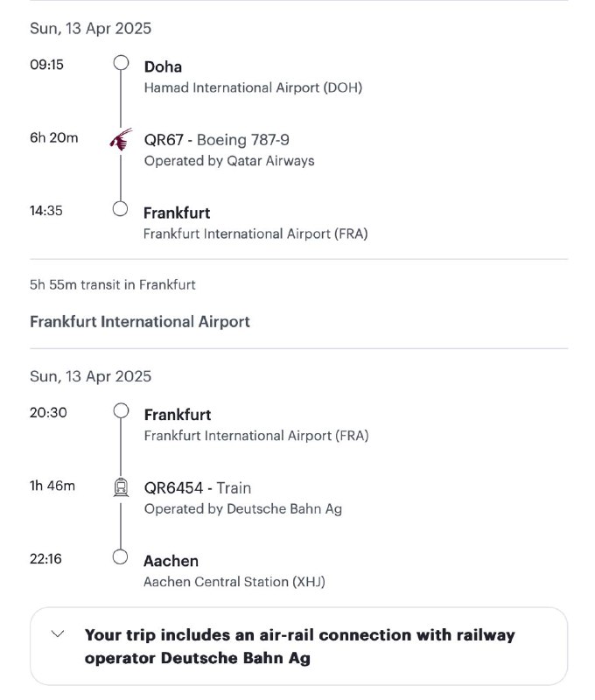Click the train icon beside QR6454
595x700 pixels.
click(x=121, y=487)
